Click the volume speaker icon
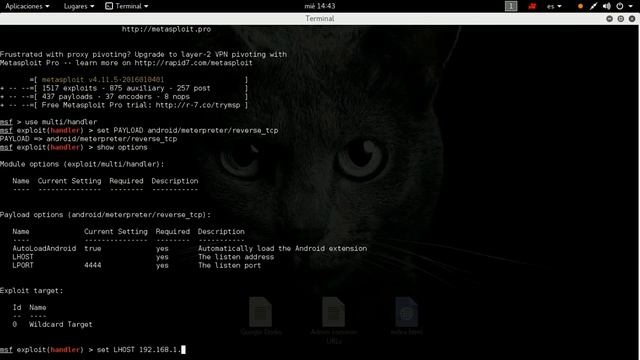 coord(607,6)
